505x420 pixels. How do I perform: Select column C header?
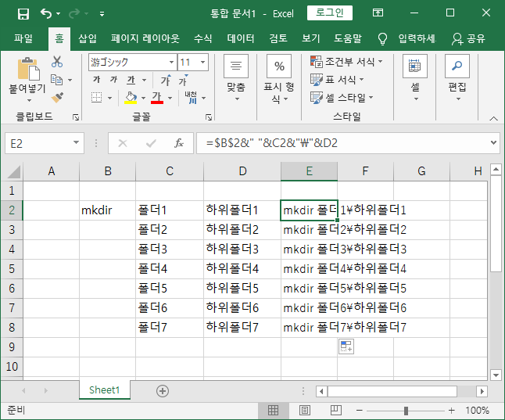(170, 171)
